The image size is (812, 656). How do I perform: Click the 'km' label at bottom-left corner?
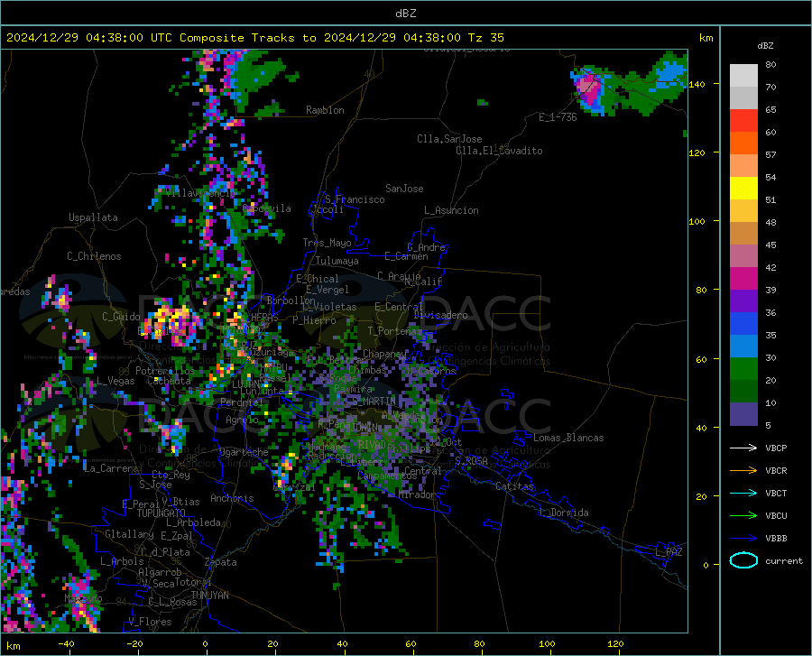pos(14,646)
